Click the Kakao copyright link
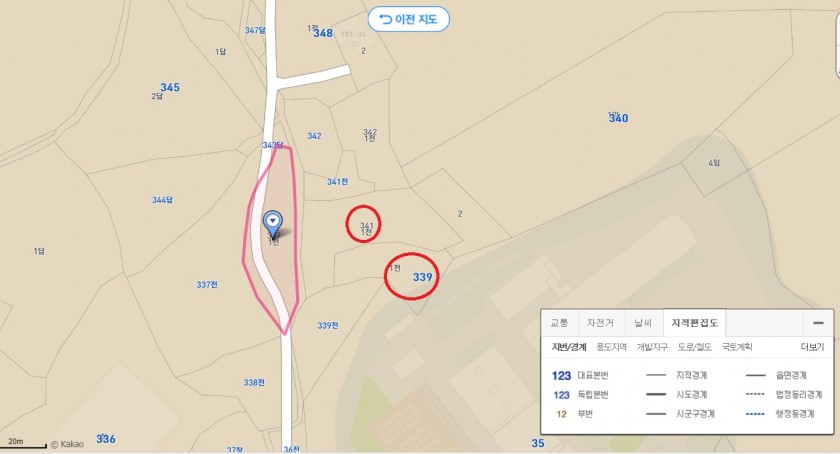The height and width of the screenshot is (454, 840). click(67, 444)
